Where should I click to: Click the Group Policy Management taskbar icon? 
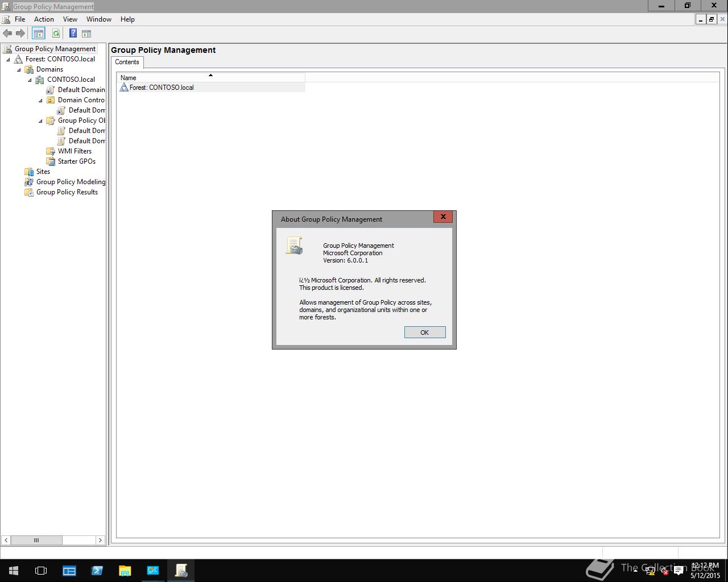pyautogui.click(x=181, y=571)
